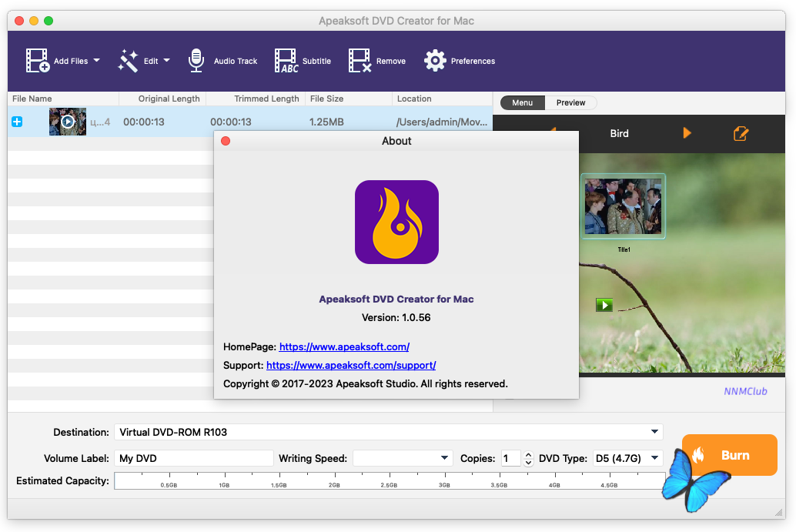796x532 pixels.
Task: Click the edit menu template icon
Action: click(741, 133)
